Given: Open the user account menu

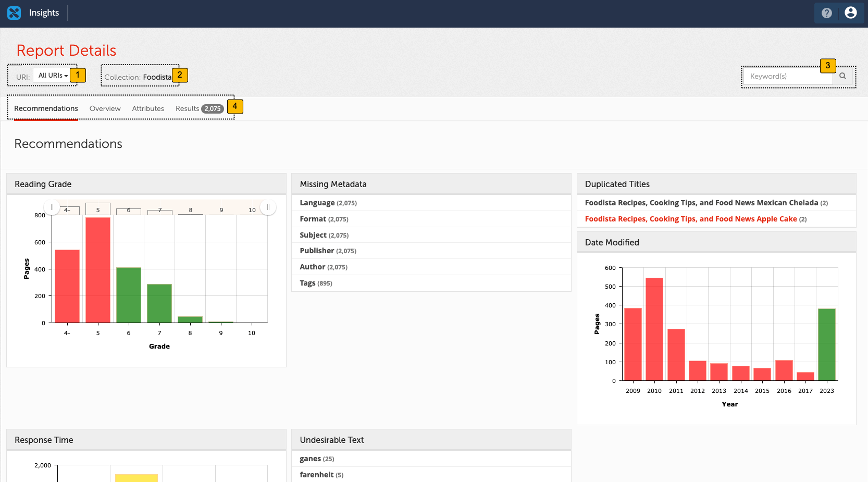Looking at the screenshot, I should click(850, 13).
